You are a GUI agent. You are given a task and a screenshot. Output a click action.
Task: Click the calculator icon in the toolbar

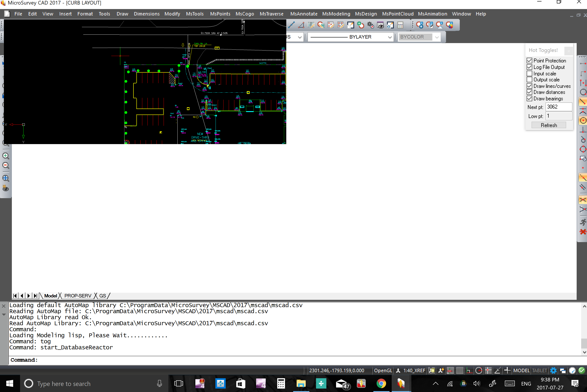pyautogui.click(x=400, y=25)
